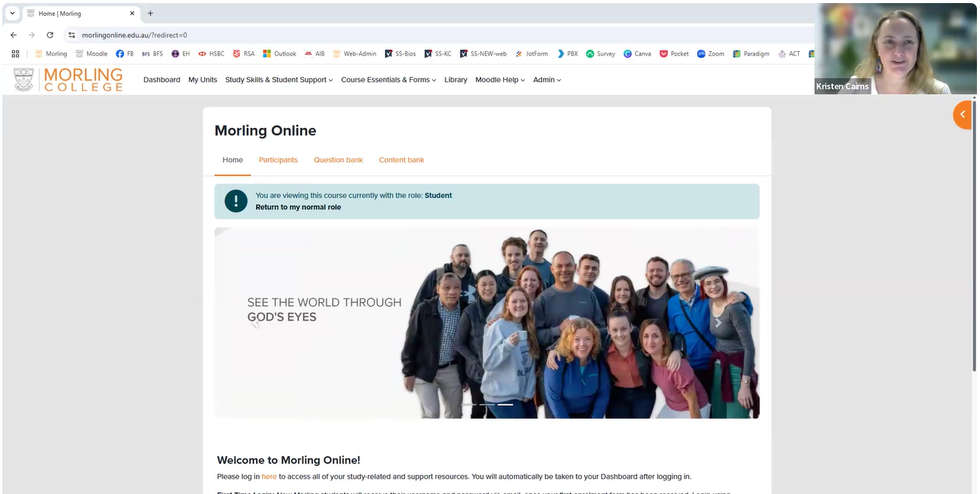980x494 pixels.
Task: Expand Study Skills & Student Support menu
Action: pos(279,80)
